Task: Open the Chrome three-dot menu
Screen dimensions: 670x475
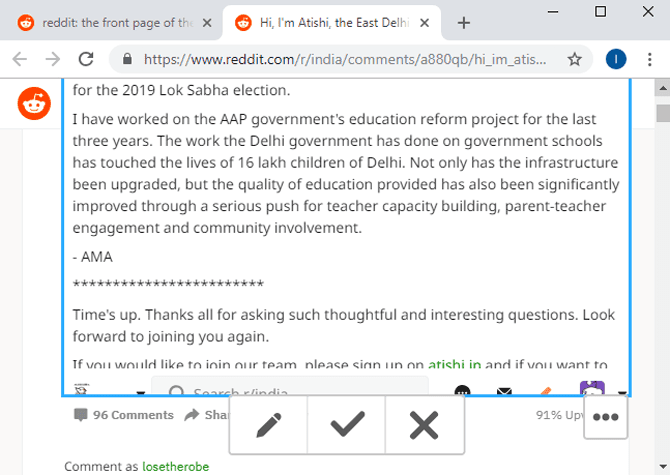Action: pos(649,59)
